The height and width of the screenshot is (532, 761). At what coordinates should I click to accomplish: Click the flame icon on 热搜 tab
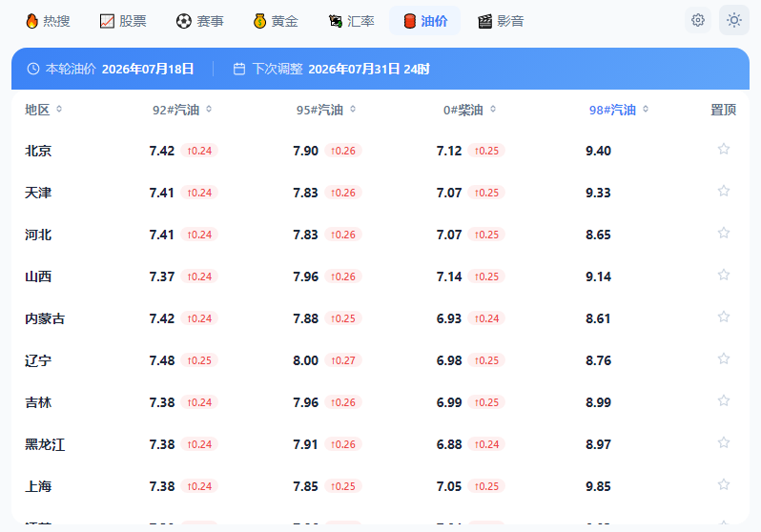click(x=32, y=21)
